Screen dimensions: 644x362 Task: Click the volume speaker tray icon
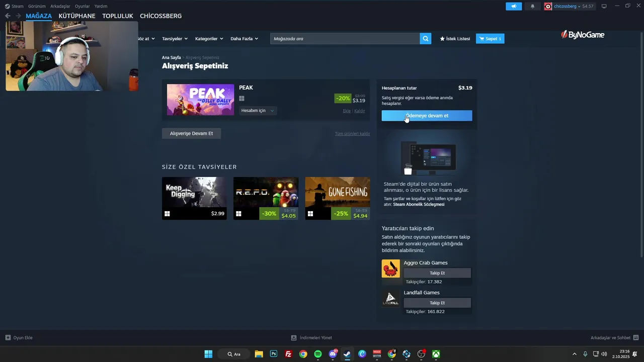[604, 354]
